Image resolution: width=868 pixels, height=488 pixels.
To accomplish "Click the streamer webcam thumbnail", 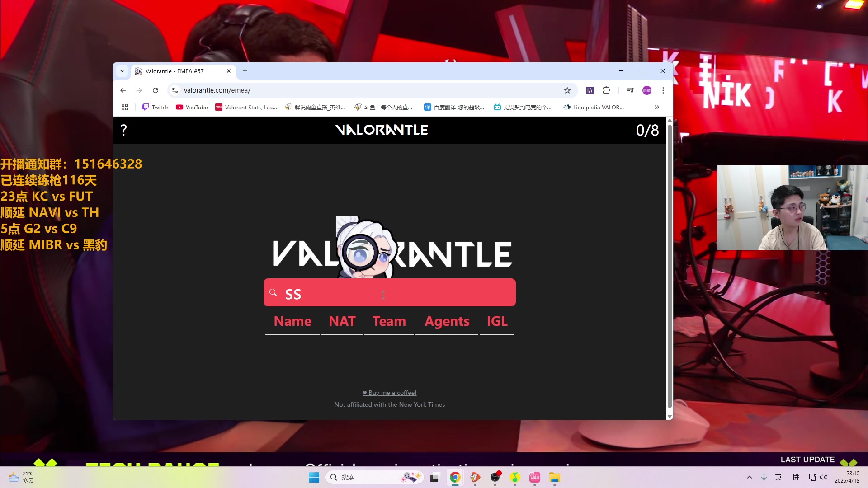I will click(792, 208).
